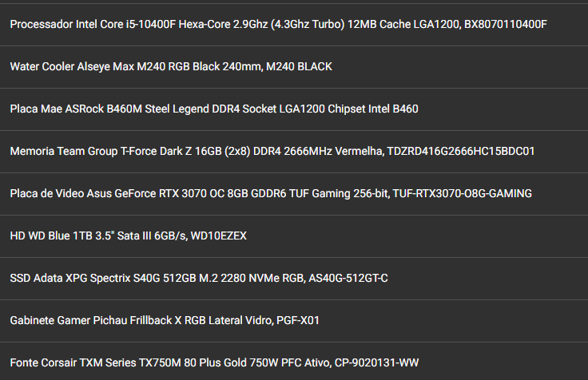Open the Asus GeForce RTX 3070 listing
The width and height of the screenshot is (588, 380).
294,194
